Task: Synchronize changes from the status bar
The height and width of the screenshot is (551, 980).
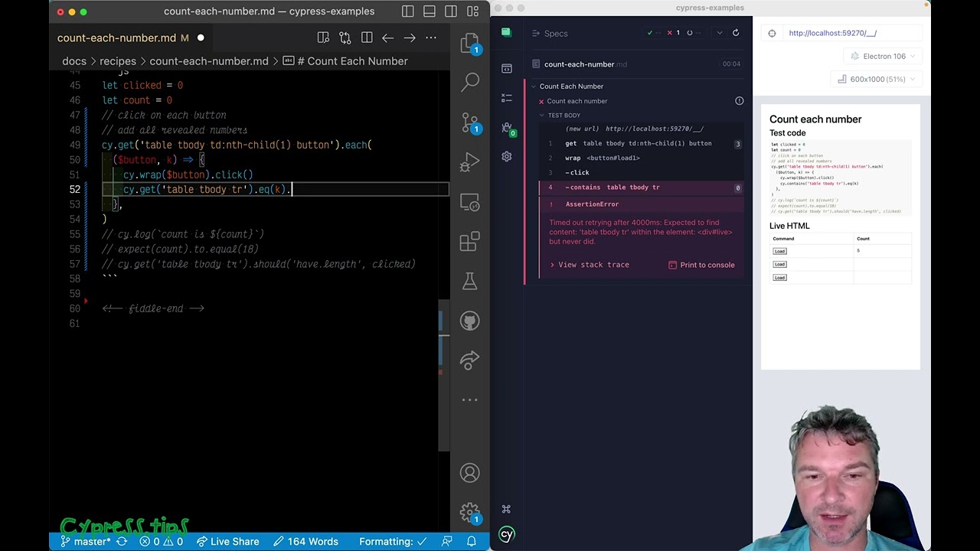Action: point(122,542)
